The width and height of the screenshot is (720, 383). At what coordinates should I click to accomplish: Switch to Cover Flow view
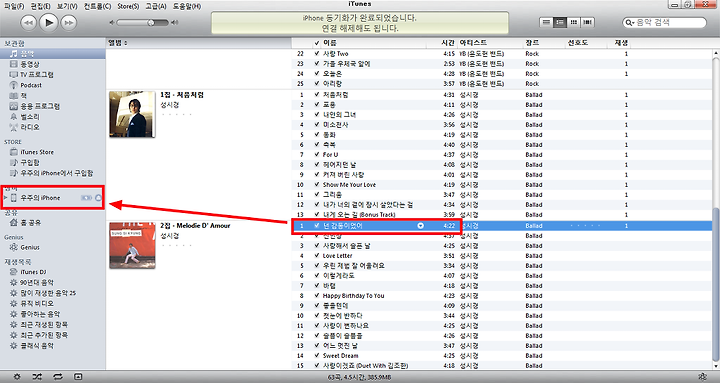587,22
